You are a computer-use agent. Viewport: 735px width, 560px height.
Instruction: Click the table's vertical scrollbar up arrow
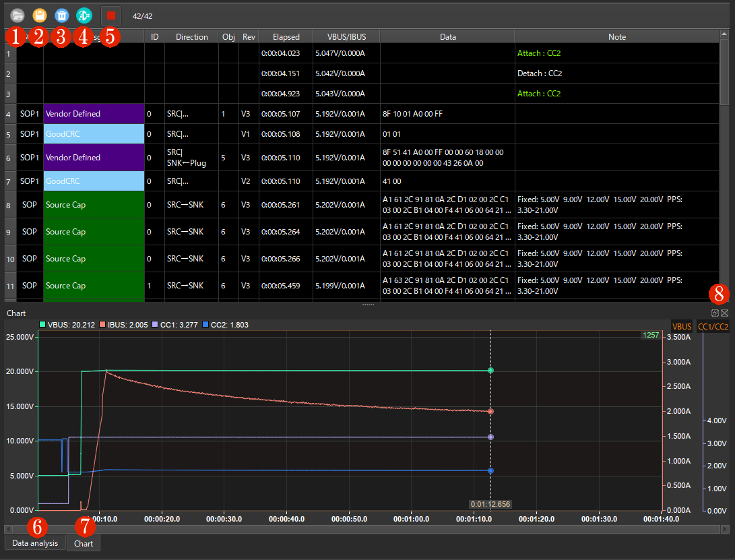tap(724, 34)
